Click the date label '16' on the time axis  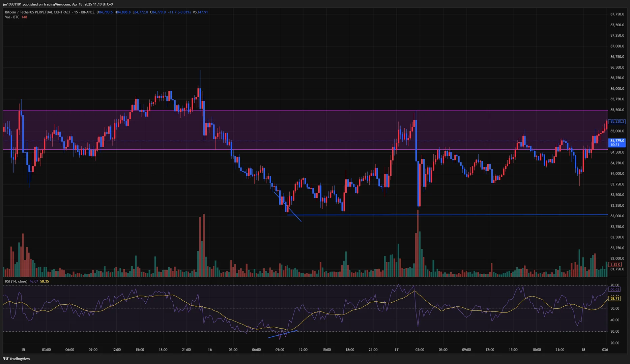[210, 350]
